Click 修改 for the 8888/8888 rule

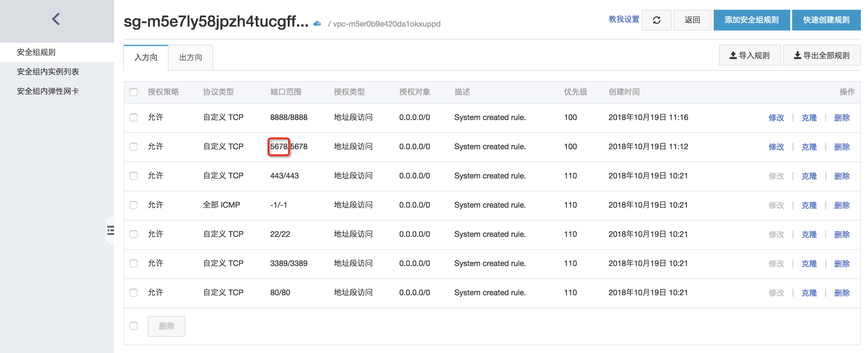(776, 117)
